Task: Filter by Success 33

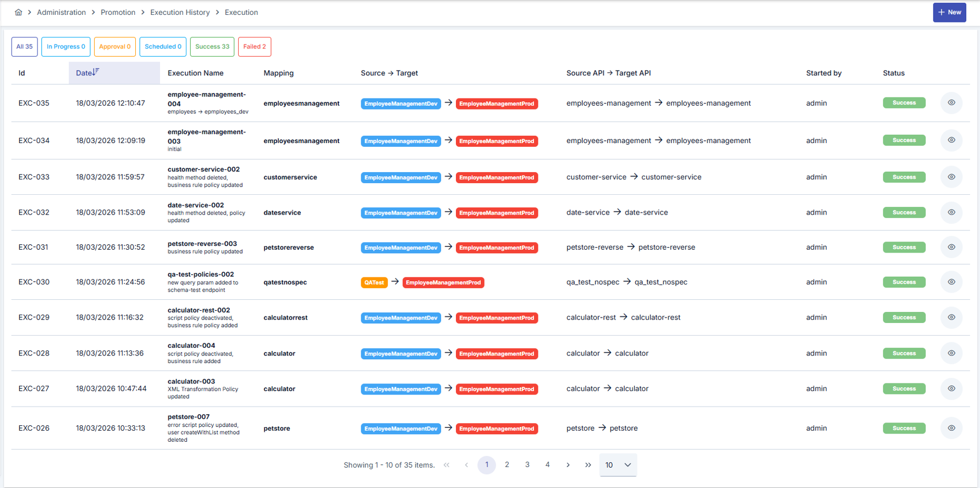Action: coord(212,47)
